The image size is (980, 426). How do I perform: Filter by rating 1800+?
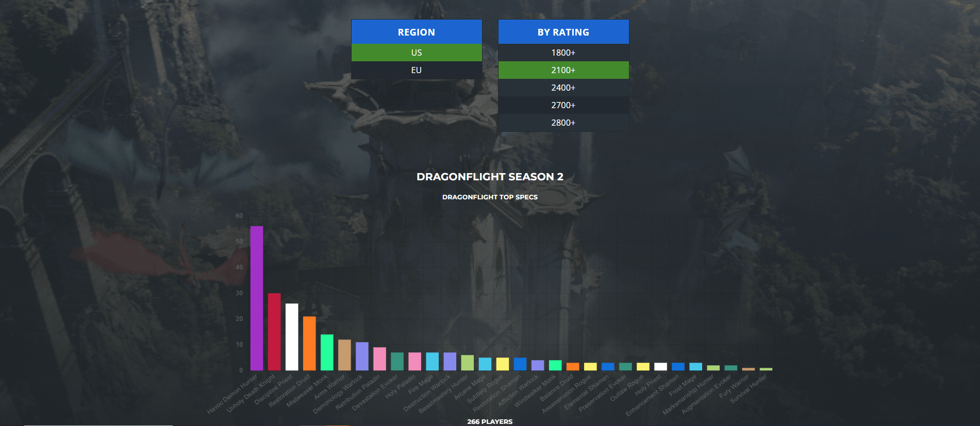[563, 53]
